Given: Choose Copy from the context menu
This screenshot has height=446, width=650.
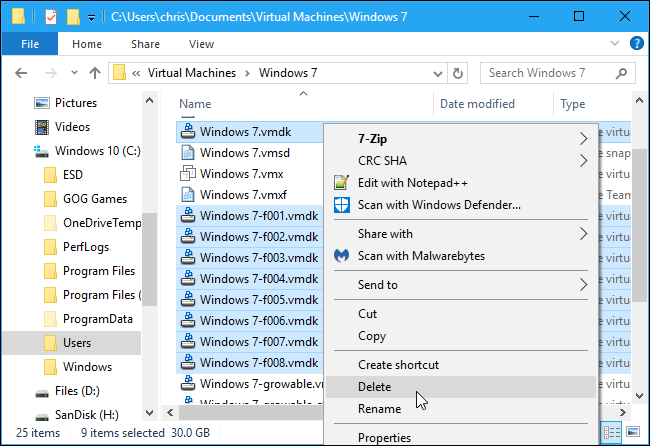Looking at the screenshot, I should (461, 336).
